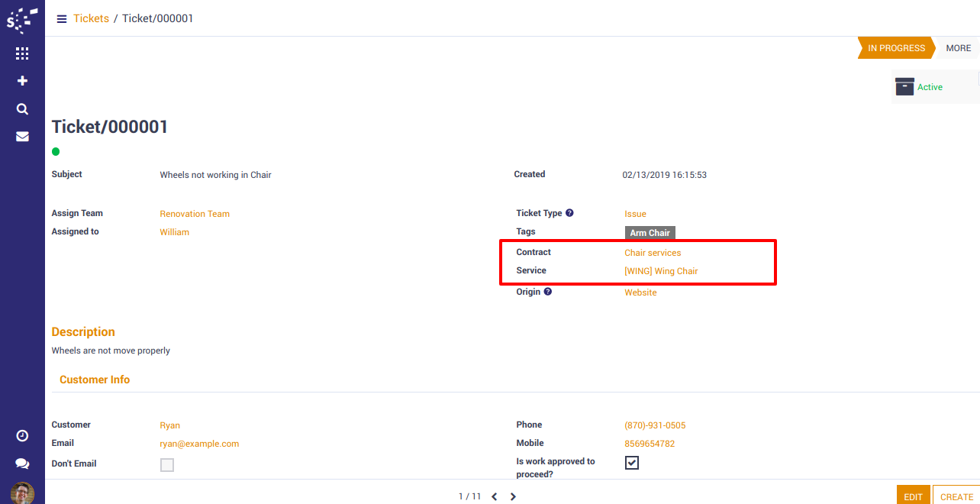Select the IN PROGRESS stage
Image resolution: width=980 pixels, height=504 pixels.
pos(895,48)
